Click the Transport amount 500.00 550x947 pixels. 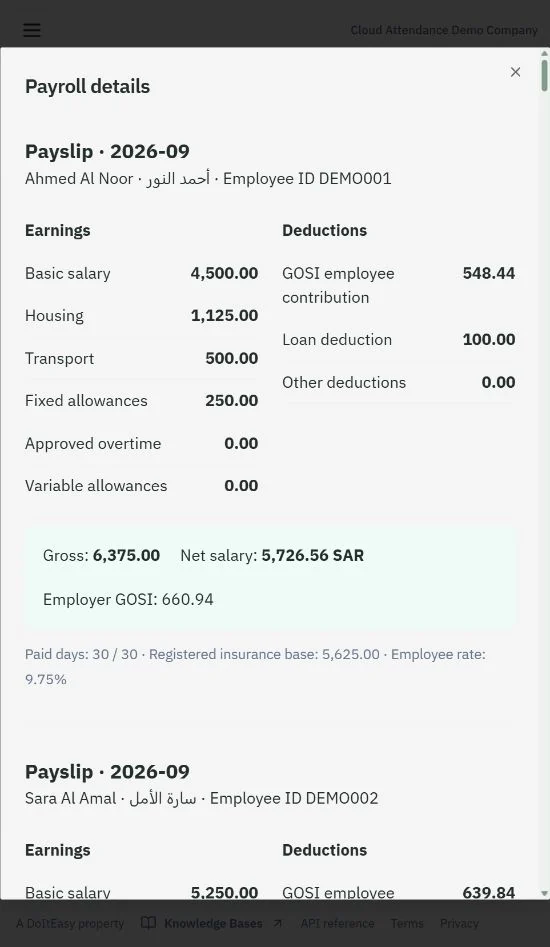(232, 358)
